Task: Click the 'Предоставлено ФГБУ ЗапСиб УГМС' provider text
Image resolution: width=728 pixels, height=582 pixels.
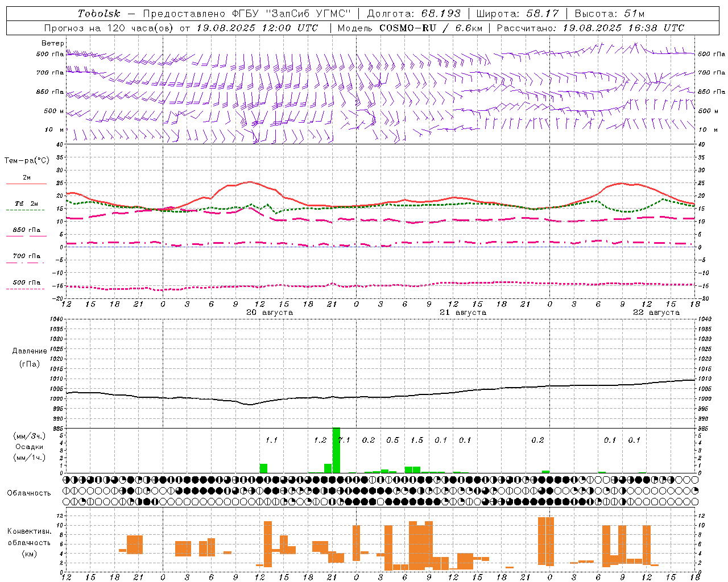Action: point(247,14)
